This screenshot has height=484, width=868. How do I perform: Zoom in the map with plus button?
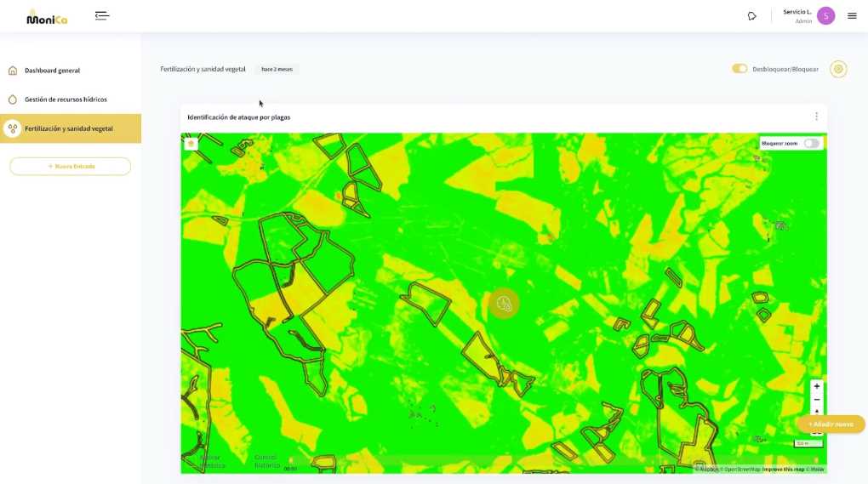[x=817, y=386]
